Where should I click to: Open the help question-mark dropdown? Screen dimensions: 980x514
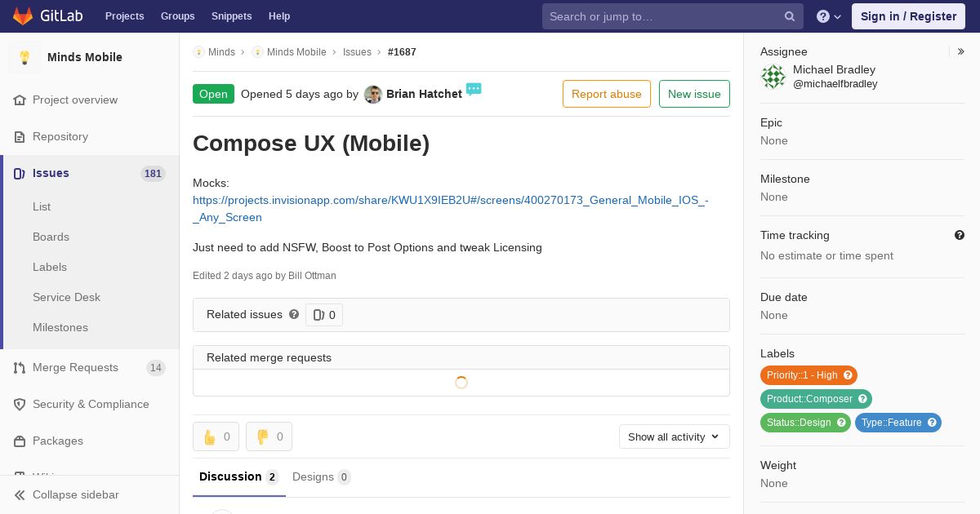[829, 16]
